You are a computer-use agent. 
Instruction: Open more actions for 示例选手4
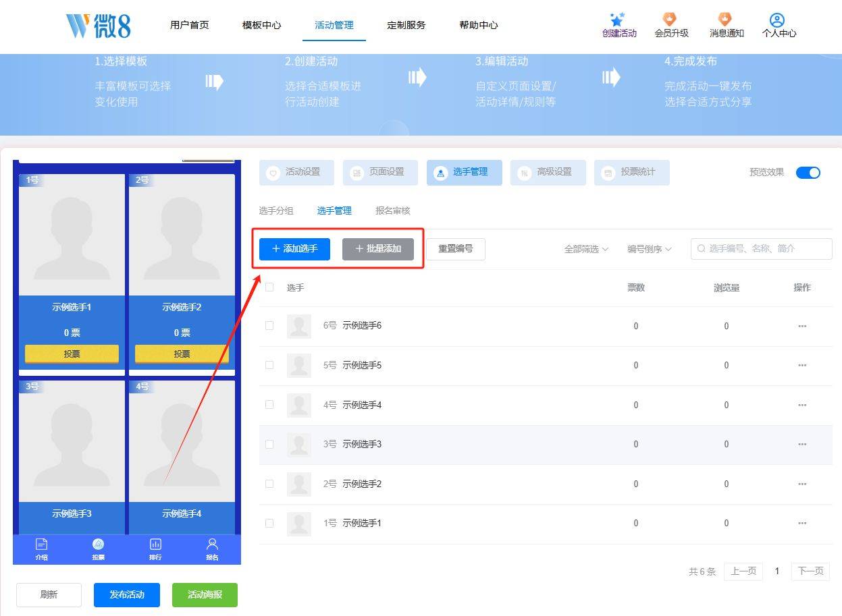(802, 405)
